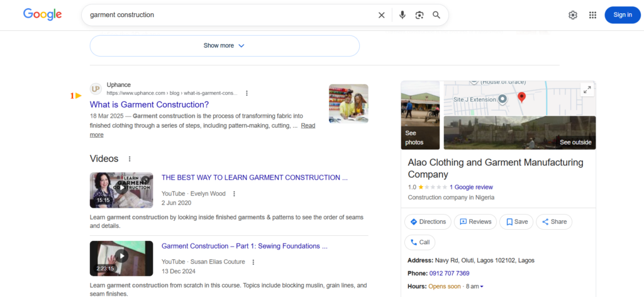
Task: Expand the Show more section
Action: tap(224, 46)
